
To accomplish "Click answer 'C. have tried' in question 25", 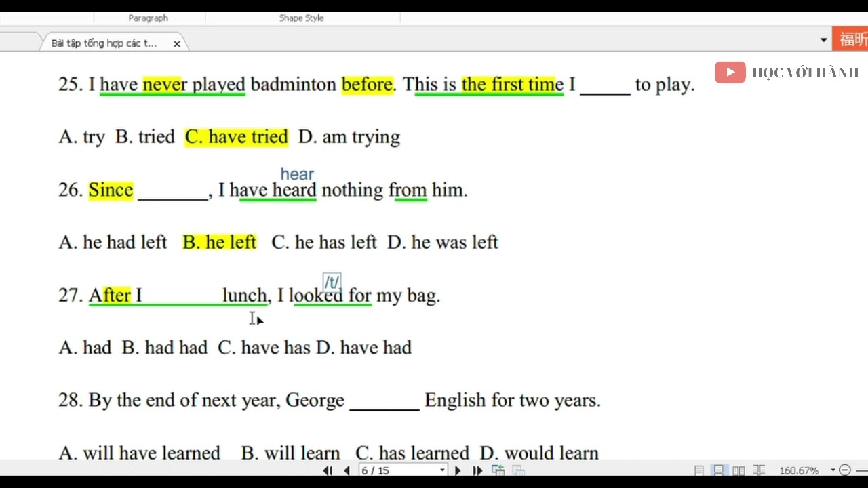I will 237,137.
